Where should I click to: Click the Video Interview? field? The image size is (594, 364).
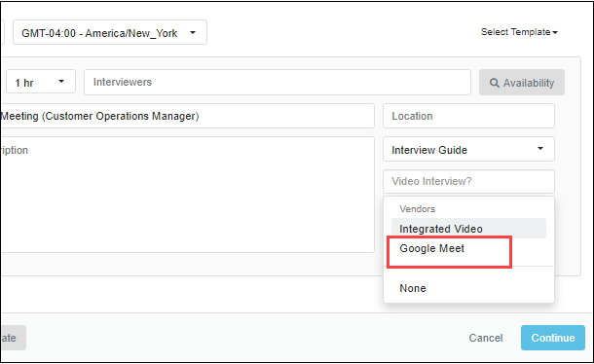pyautogui.click(x=468, y=181)
